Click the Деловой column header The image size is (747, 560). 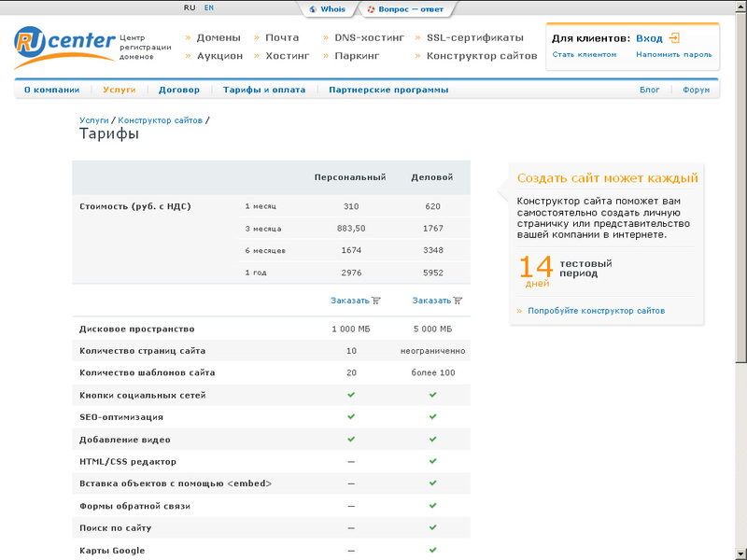pyautogui.click(x=432, y=177)
